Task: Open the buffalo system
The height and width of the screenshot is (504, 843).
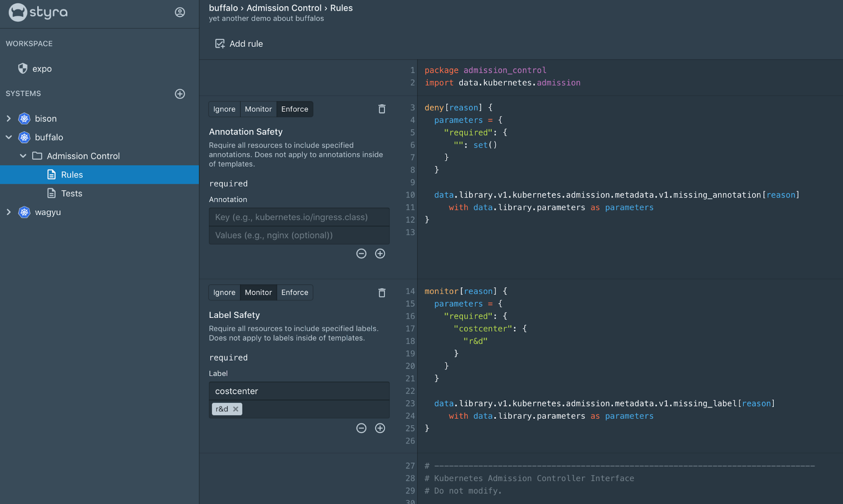Action: 49,137
